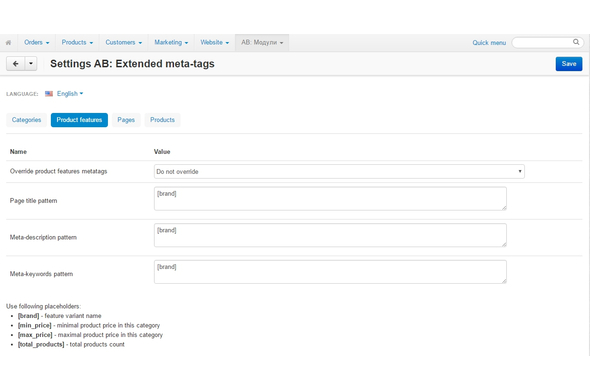Click the Quick menu link

point(489,43)
